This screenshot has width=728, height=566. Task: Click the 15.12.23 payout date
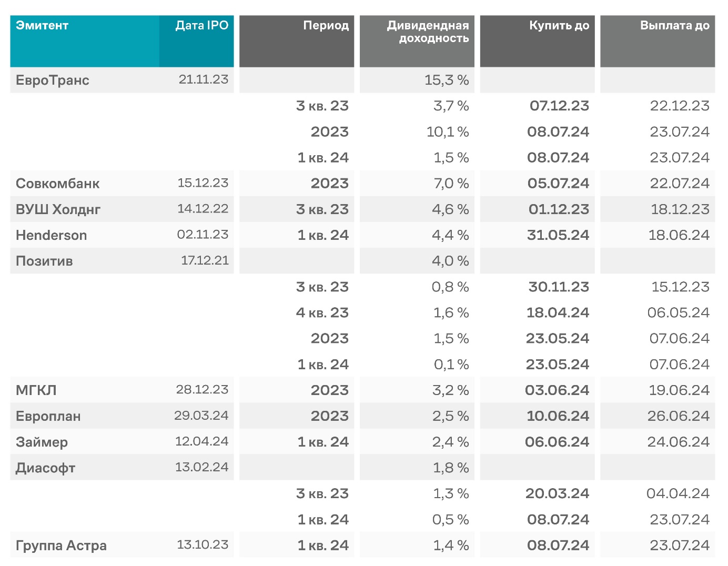tap(681, 287)
